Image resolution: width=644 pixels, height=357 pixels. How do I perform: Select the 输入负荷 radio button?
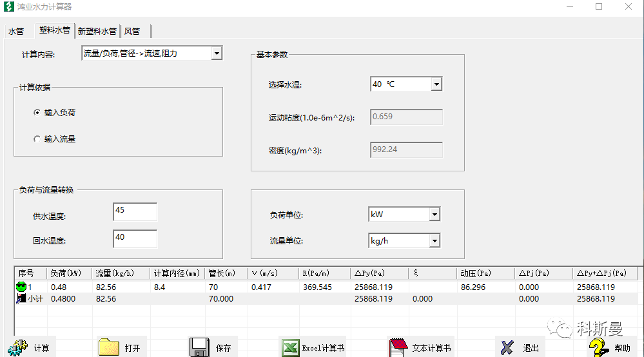37,113
